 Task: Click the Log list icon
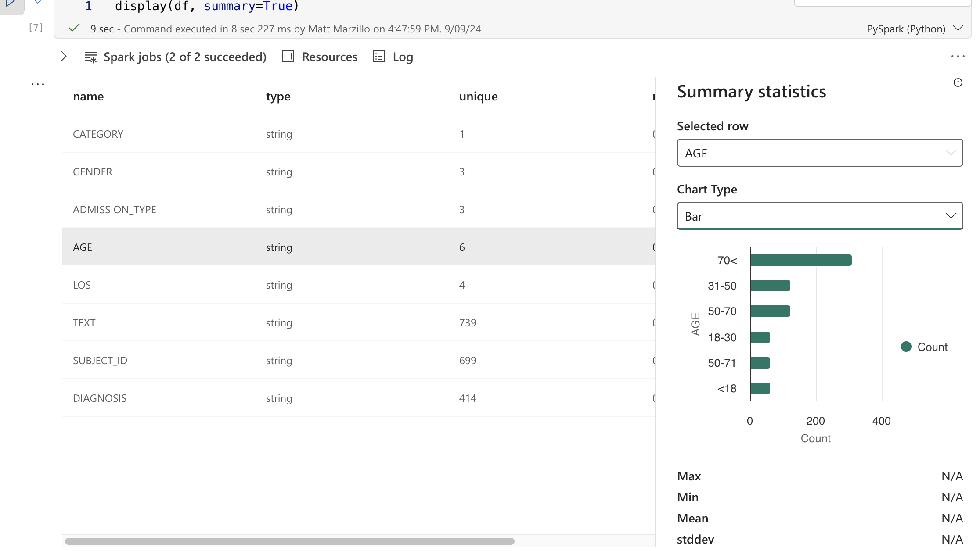(x=379, y=57)
